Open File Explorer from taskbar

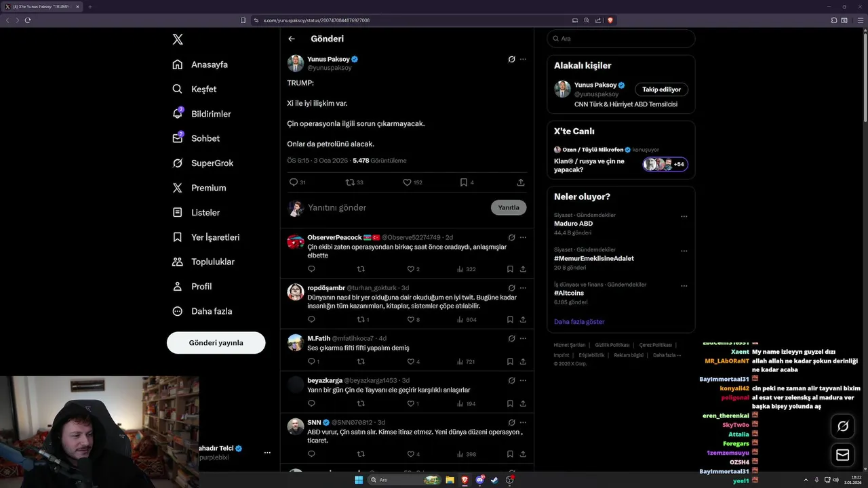click(x=450, y=480)
